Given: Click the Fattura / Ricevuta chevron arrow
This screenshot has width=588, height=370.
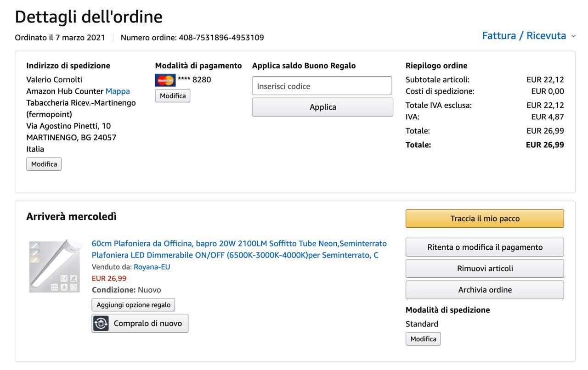Looking at the screenshot, I should pos(573,36).
